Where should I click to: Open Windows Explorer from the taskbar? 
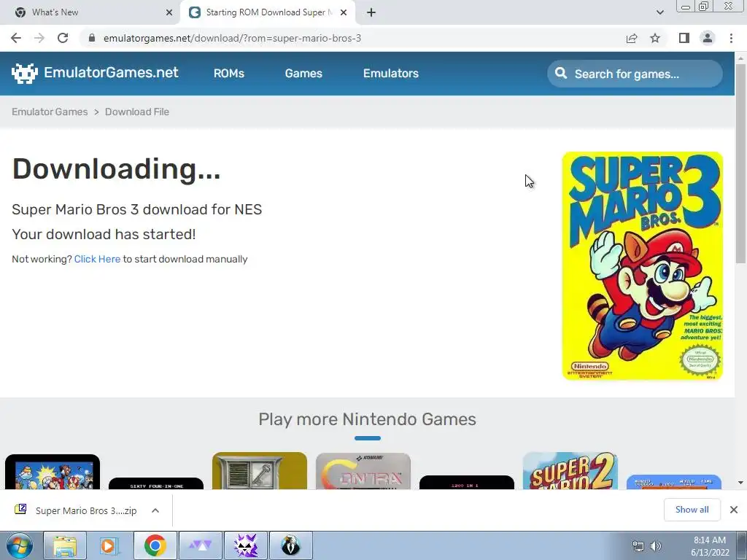(x=65, y=545)
